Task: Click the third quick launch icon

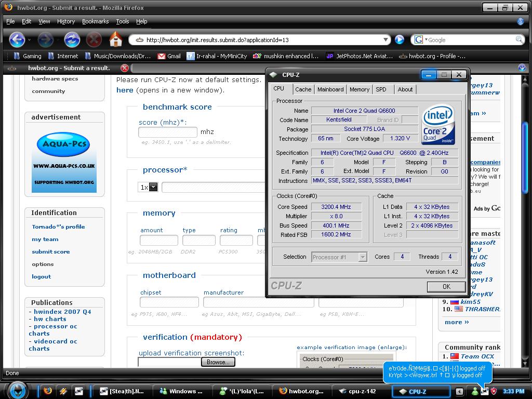Action: [x=79, y=391]
